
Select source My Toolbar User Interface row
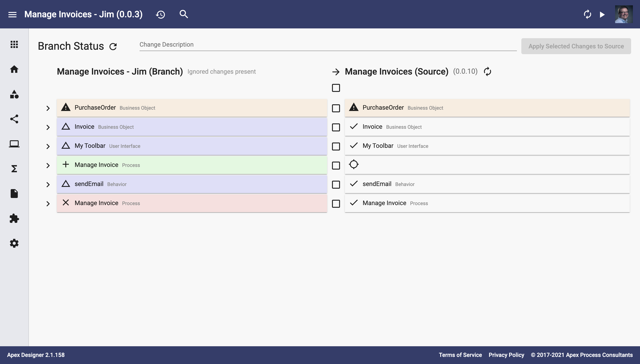pos(487,146)
